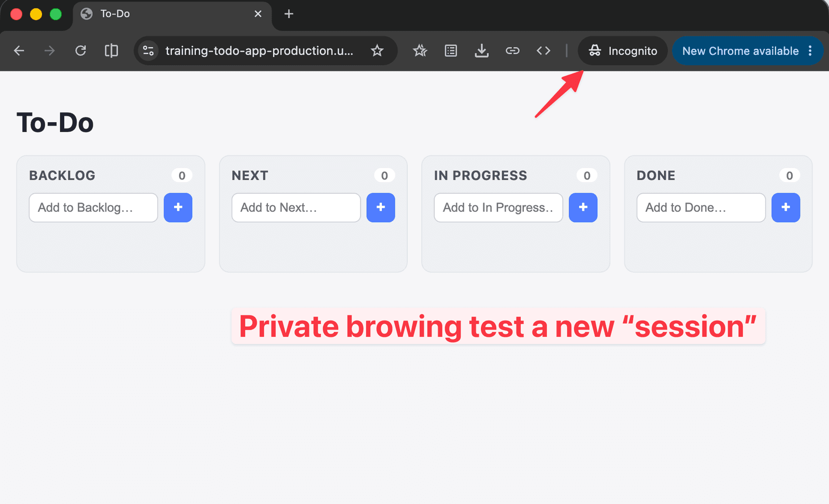
Task: Click New Chrome available update button
Action: (740, 51)
